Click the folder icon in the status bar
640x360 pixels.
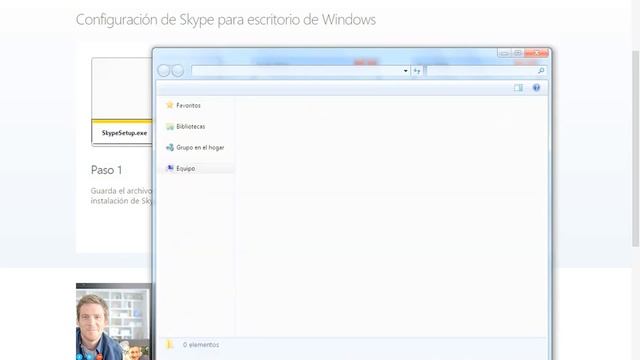pyautogui.click(x=169, y=344)
